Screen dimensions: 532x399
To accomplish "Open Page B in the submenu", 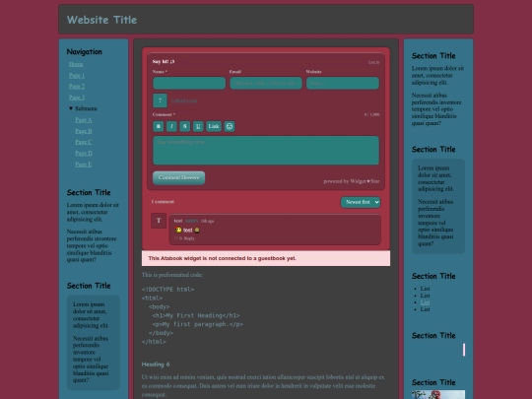I will click(84, 131).
